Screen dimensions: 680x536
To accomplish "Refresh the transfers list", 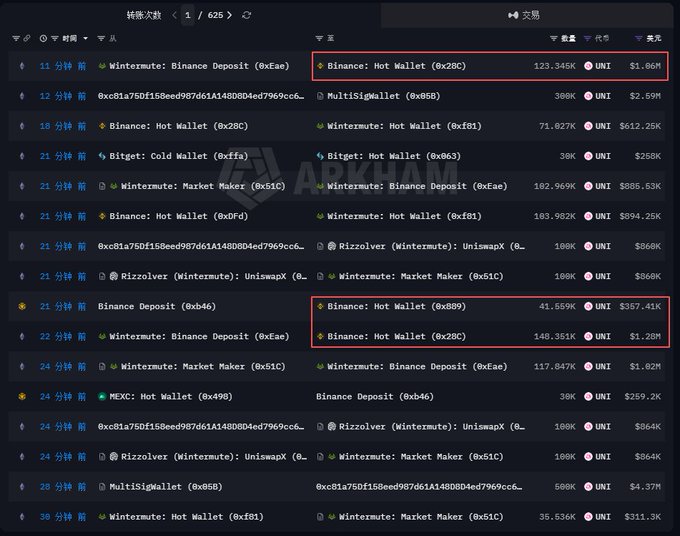I will 247,15.
